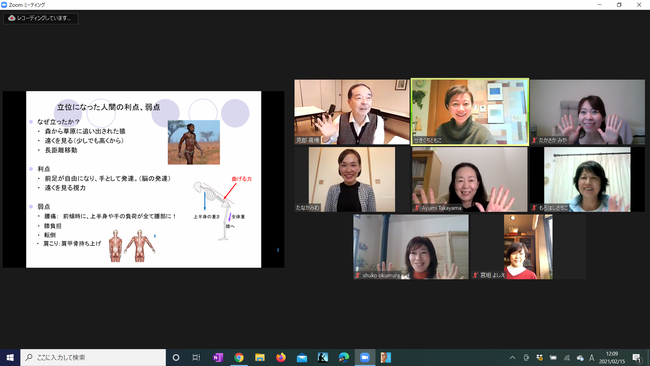Click the taskbar search box
650x366 pixels.
coord(93,357)
